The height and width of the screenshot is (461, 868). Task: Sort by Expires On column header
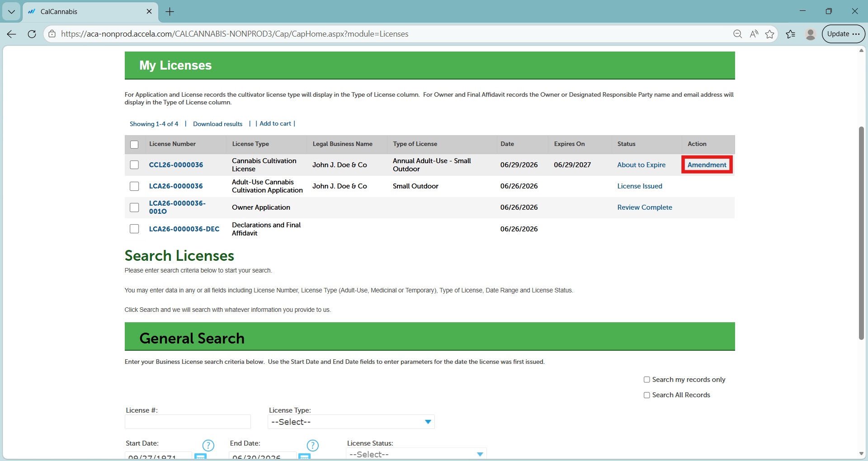pyautogui.click(x=570, y=144)
